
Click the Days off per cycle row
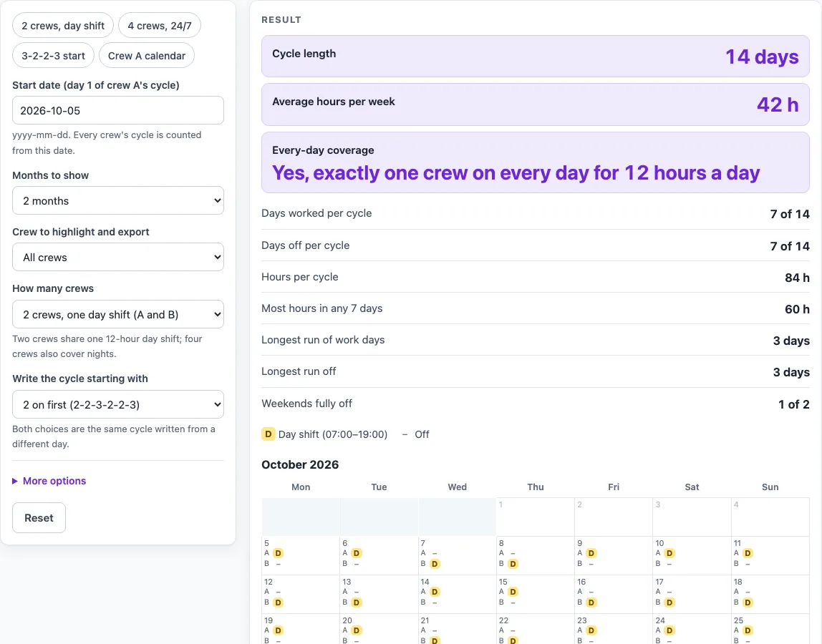536,245
